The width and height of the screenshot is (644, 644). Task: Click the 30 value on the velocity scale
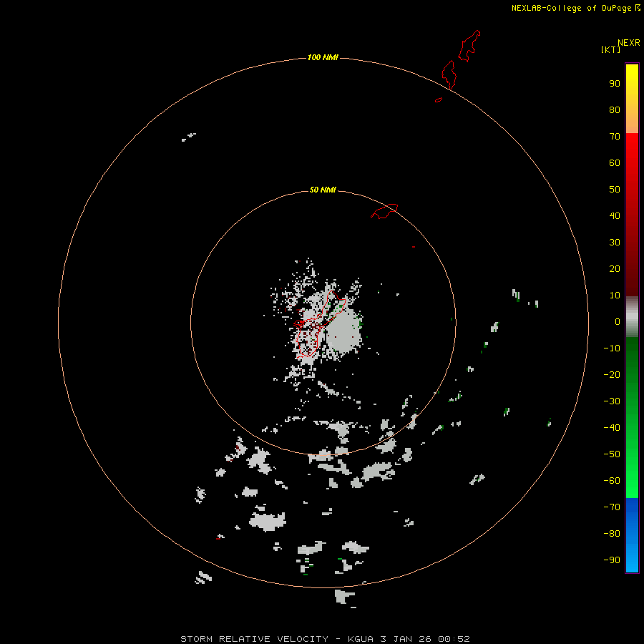click(x=615, y=243)
